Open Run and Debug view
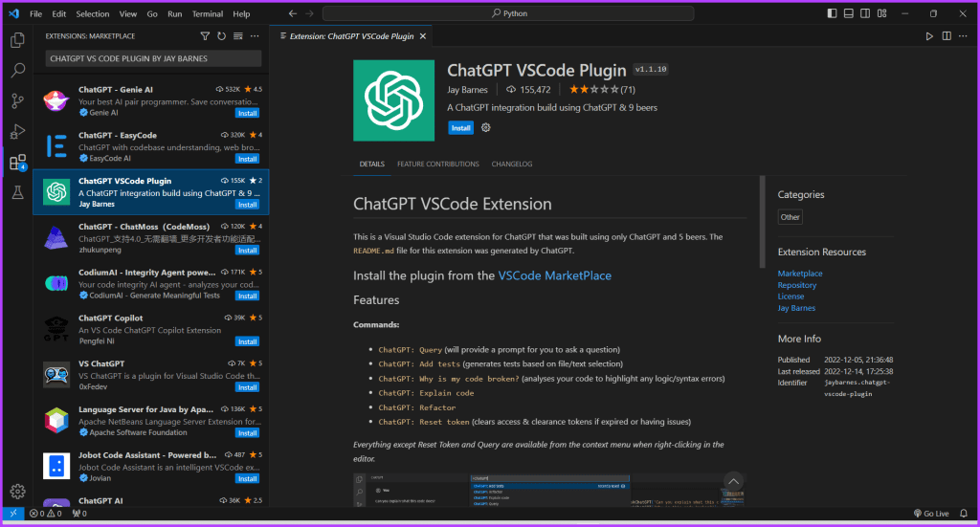Image resolution: width=980 pixels, height=527 pixels. point(17,131)
